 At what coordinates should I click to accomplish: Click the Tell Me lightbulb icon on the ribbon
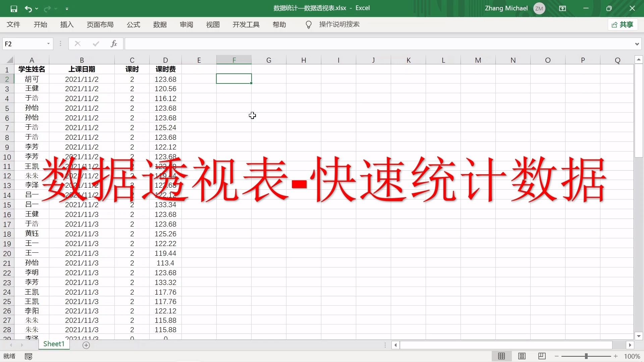coord(308,24)
